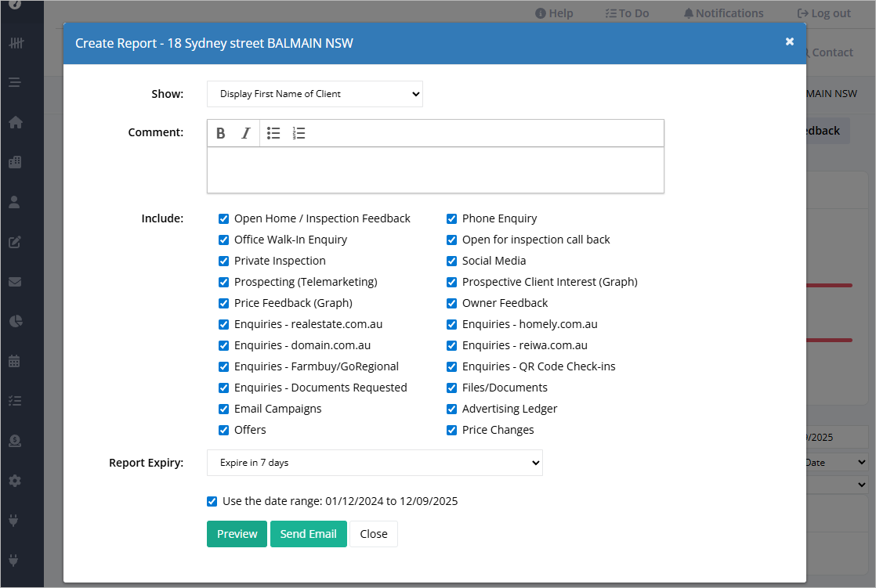Open the envelope mail icon in the sidebar
Viewport: 876px width, 588px height.
click(15, 281)
